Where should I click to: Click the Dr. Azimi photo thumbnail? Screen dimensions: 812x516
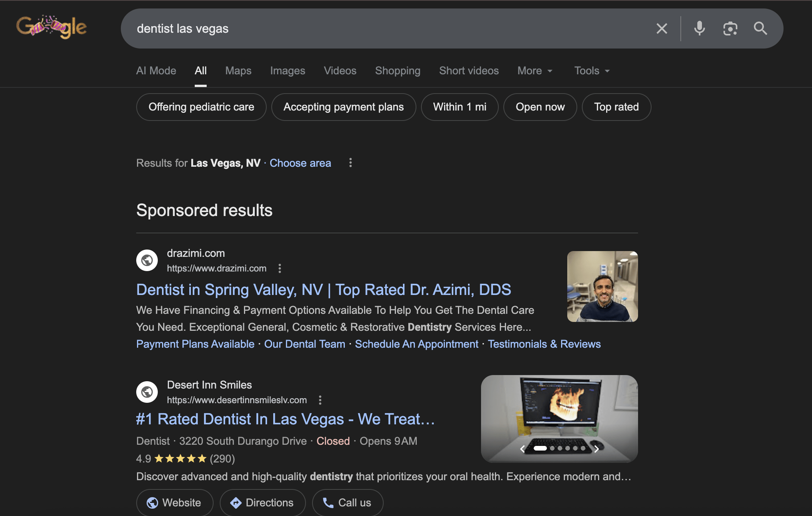click(602, 286)
